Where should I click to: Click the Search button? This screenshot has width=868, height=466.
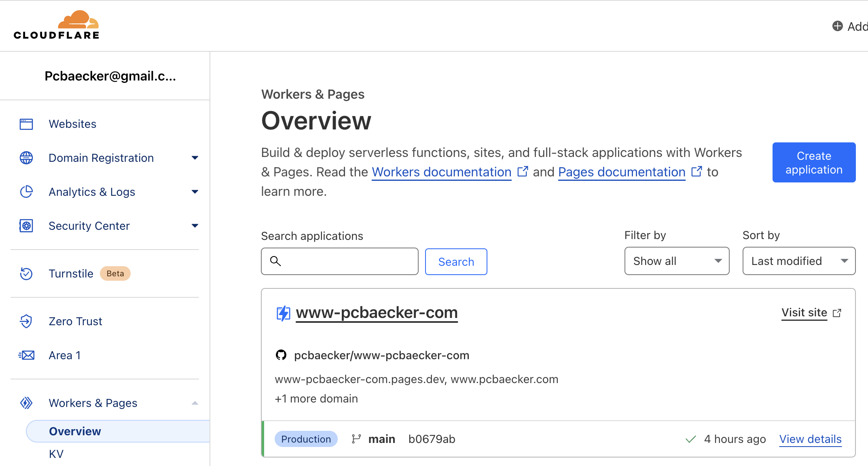(456, 262)
